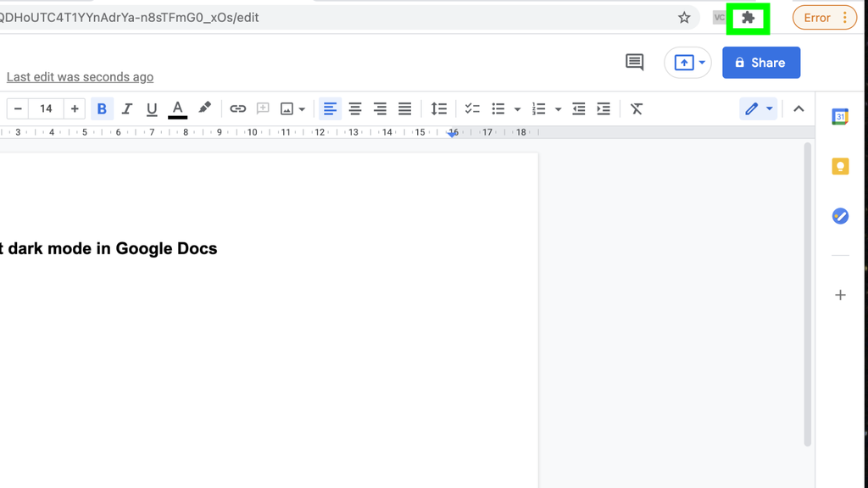Expand the bulleted list options dropdown
The height and width of the screenshot is (488, 868).
coord(517,108)
